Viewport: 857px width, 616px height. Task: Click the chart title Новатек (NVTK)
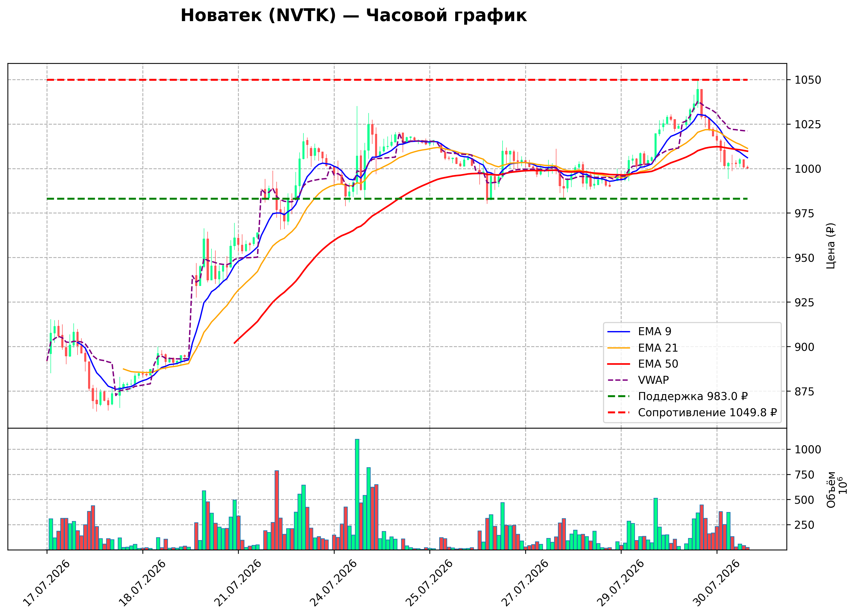coord(258,16)
